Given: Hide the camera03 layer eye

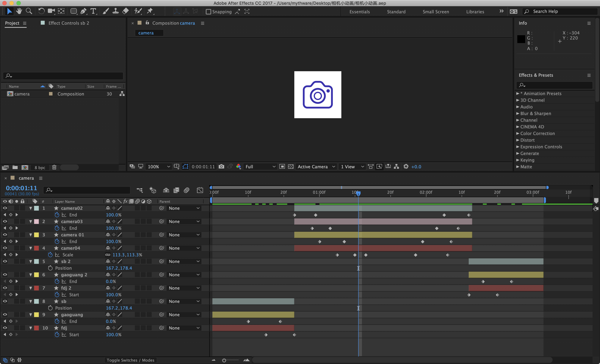Looking at the screenshot, I should pos(5,221).
